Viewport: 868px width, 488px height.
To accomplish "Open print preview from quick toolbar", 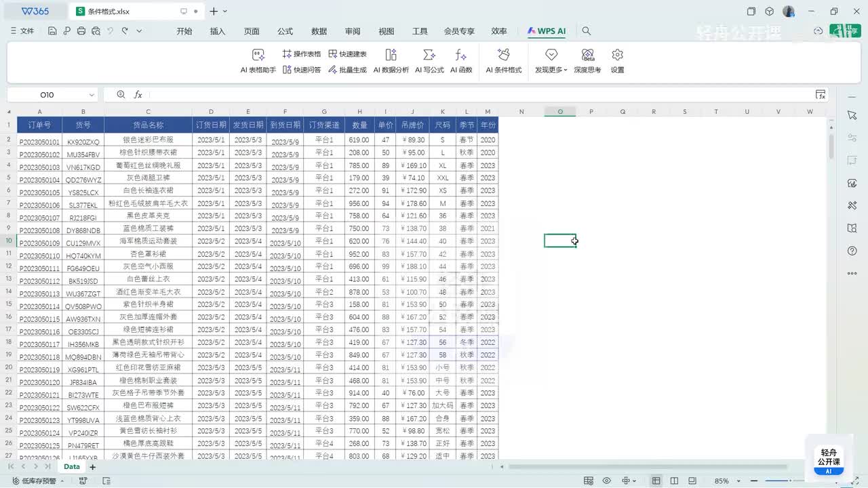I will (x=96, y=31).
